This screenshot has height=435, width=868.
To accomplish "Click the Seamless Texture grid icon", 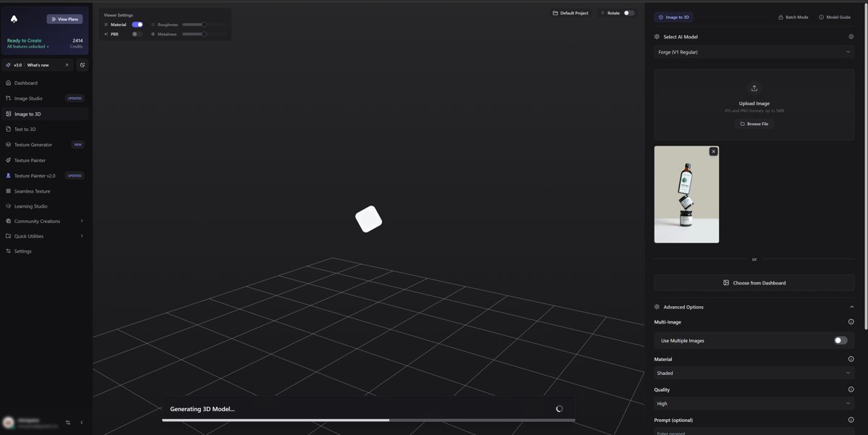I will (x=8, y=191).
